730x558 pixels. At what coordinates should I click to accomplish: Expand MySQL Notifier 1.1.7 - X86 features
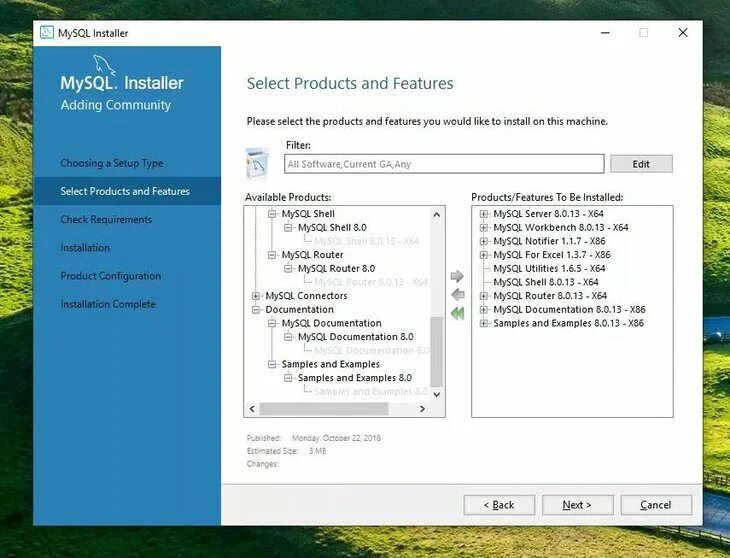[484, 241]
